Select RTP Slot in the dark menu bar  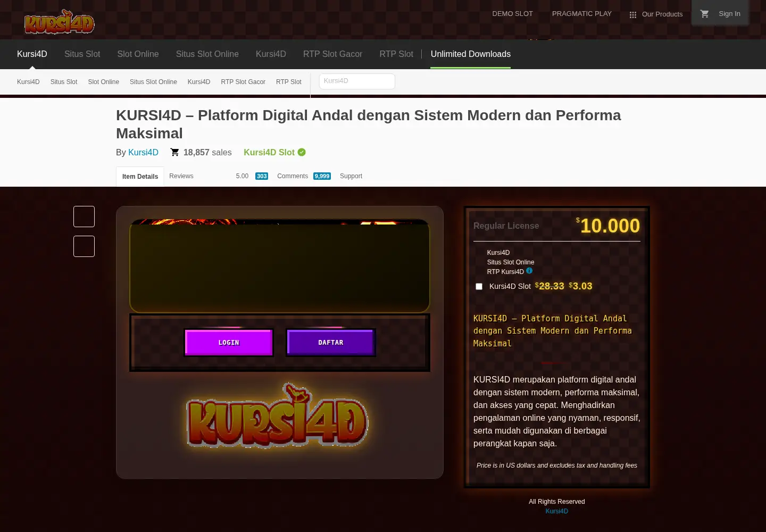[396, 54]
